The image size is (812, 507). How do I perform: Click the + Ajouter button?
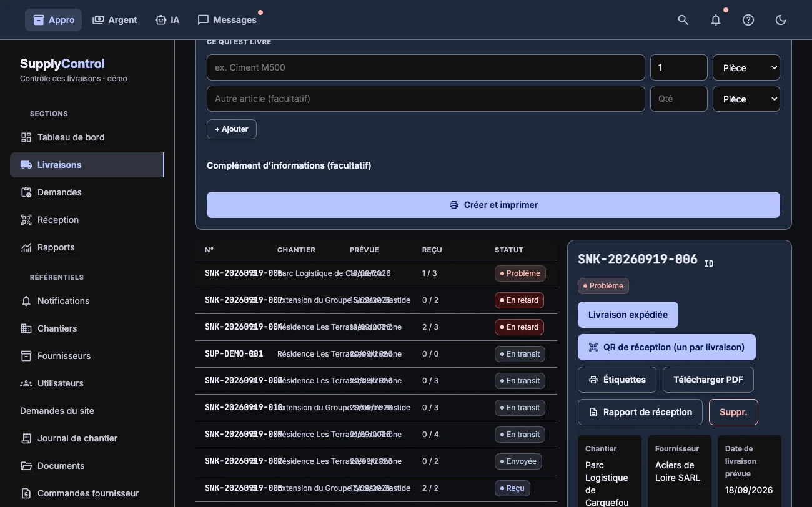pyautogui.click(x=232, y=129)
